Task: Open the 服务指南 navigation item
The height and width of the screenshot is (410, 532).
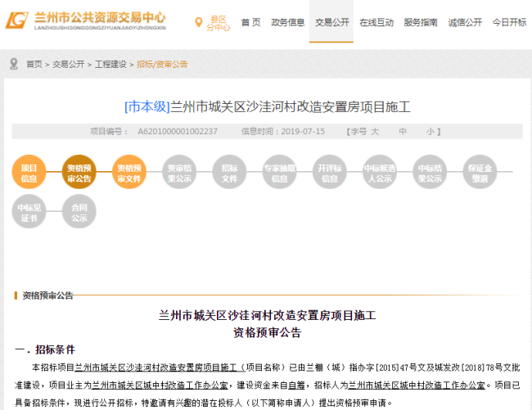Action: 421,23
